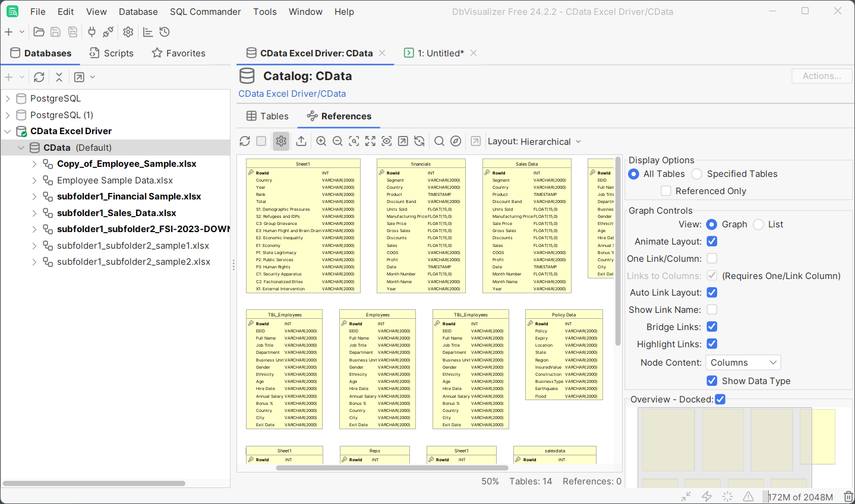Click the disconnect plug icon in main toolbar
Image resolution: width=855 pixels, height=504 pixels.
pyautogui.click(x=108, y=32)
